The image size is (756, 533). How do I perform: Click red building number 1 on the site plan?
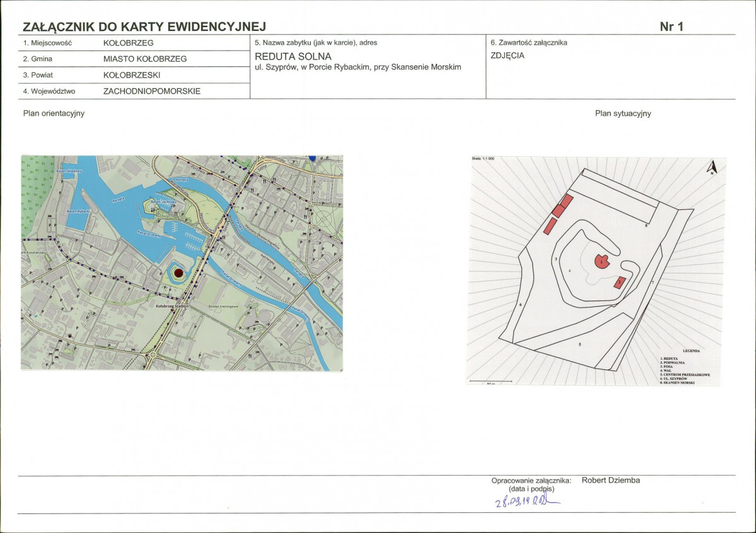point(602,261)
